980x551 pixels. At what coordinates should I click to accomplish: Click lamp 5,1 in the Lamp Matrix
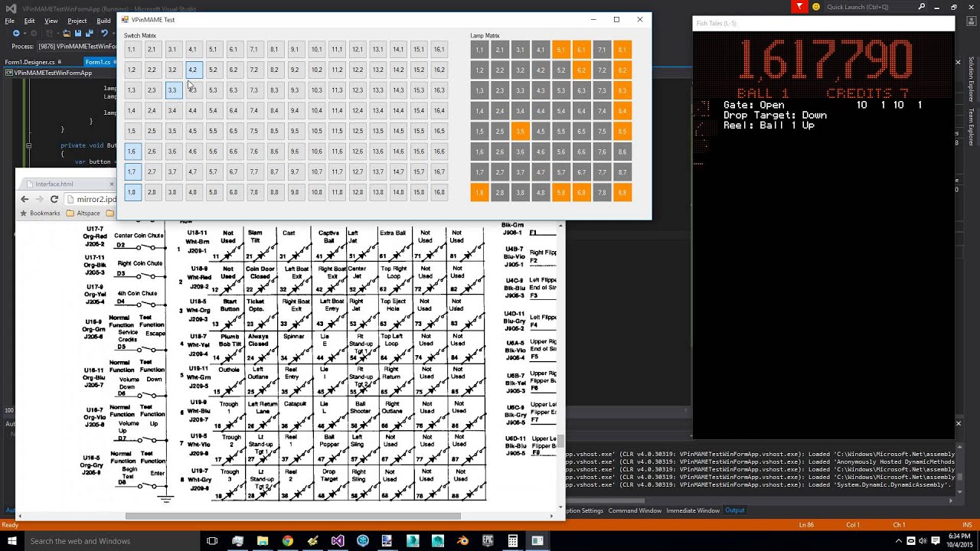coord(561,50)
